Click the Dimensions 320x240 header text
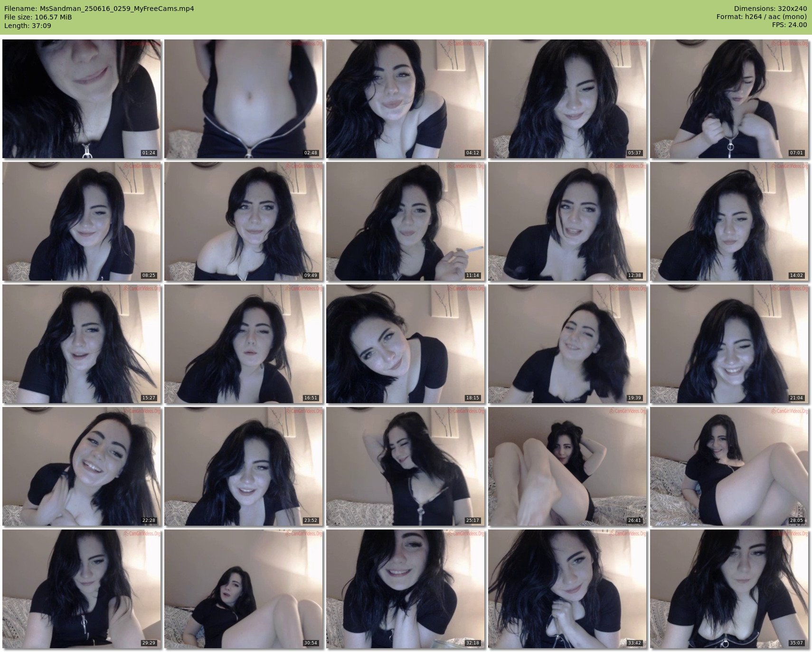This screenshot has height=652, width=812. (770, 9)
